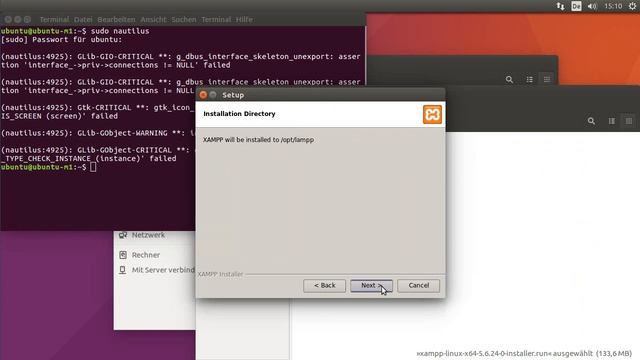Open the system settings gear menu
This screenshot has width=640, height=360.
633,6
